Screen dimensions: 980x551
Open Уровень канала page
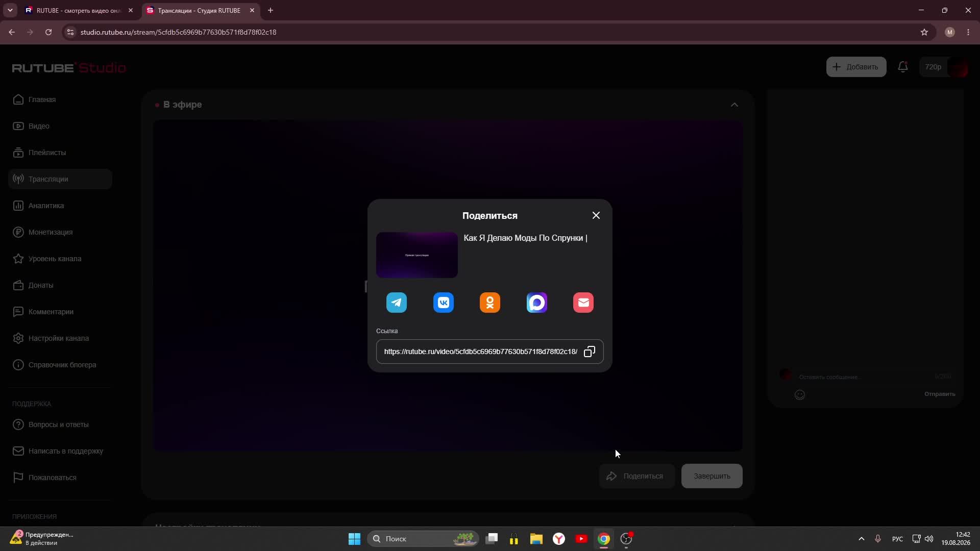(60, 259)
